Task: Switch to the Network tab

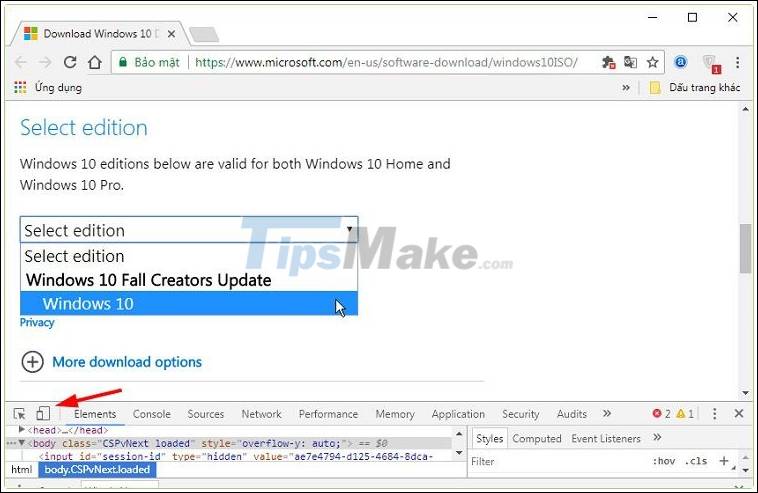Action: (262, 414)
